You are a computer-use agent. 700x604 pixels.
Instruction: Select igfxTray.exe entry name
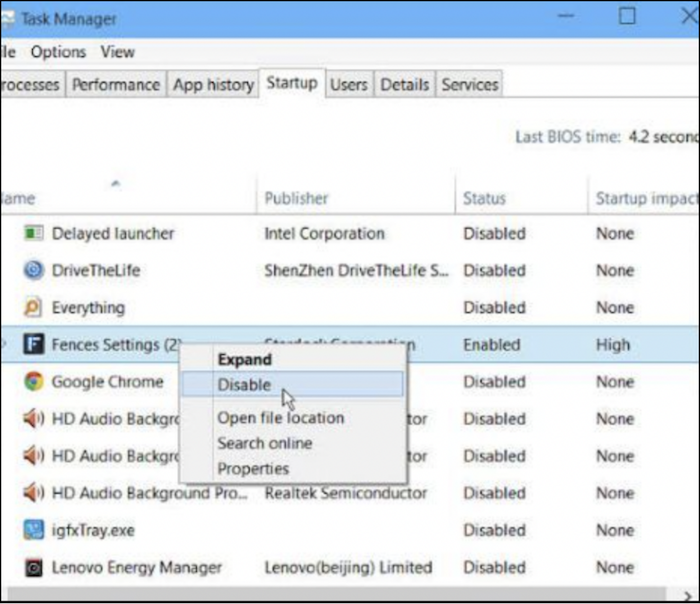coord(93,530)
